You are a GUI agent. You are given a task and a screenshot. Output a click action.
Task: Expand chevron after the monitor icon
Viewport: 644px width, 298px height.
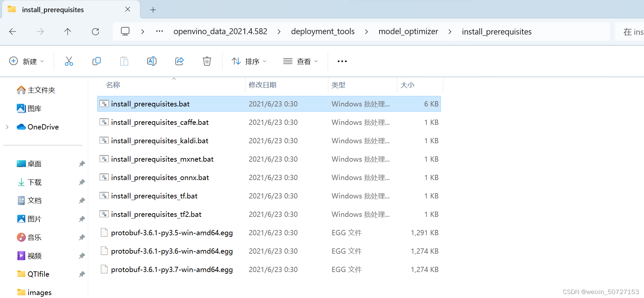pyautogui.click(x=143, y=32)
